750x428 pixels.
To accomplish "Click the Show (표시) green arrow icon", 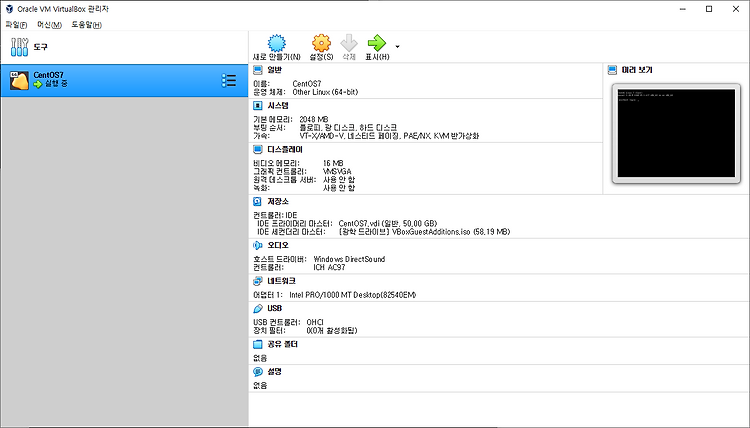I will [376, 43].
